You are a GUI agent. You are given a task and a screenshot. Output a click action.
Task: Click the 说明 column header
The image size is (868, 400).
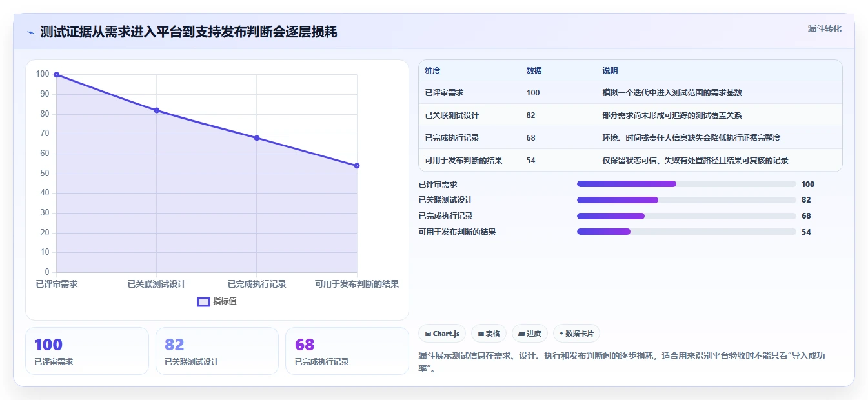[x=611, y=71]
